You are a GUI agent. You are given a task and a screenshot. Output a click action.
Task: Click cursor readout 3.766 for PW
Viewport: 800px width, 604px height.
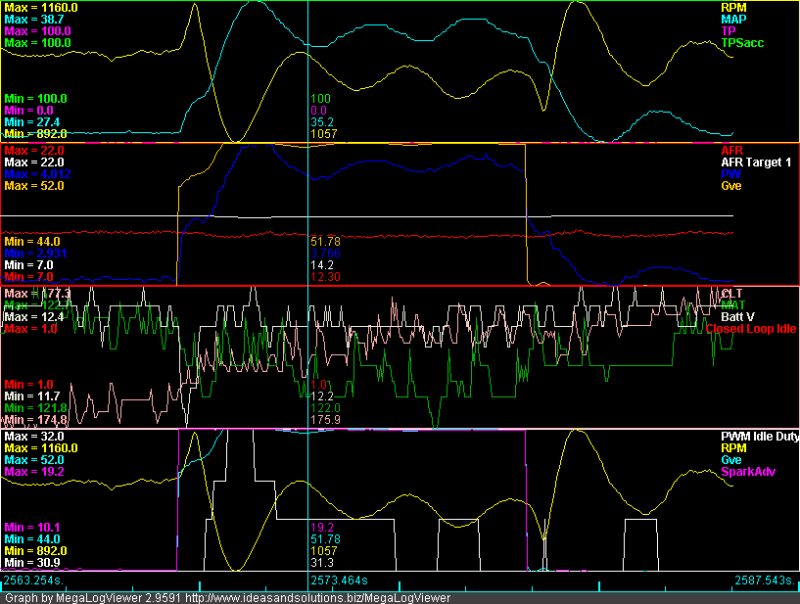tap(326, 253)
